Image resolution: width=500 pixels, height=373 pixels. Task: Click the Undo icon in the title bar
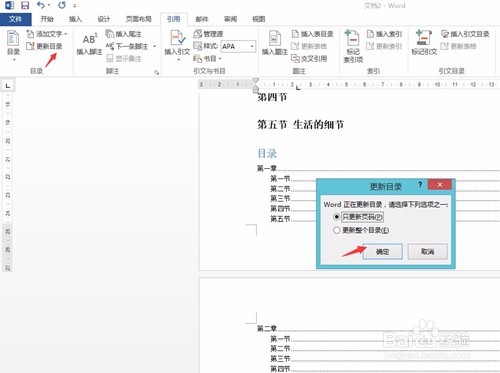pyautogui.click(x=41, y=5)
